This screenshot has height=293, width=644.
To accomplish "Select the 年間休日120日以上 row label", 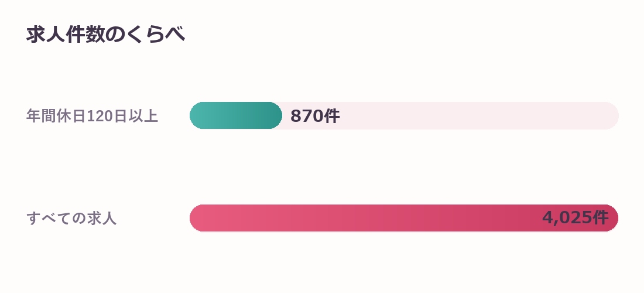I will click(93, 116).
